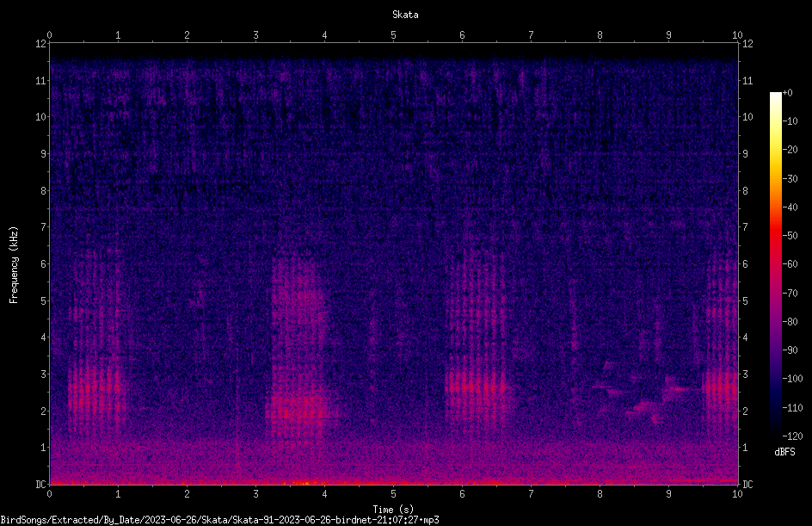Click the dBFS color scale bar
The height and width of the screenshot is (526, 812).
pos(775,263)
